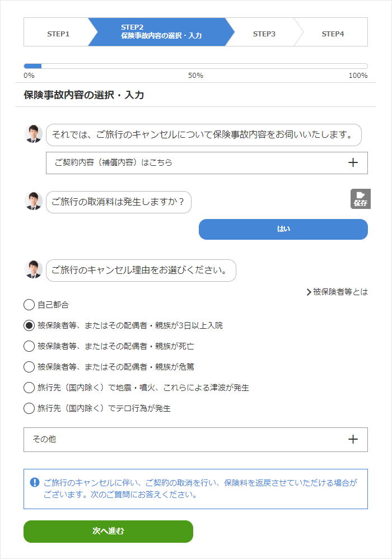The image size is (392, 559).
Task: Click the 保存 save icon
Action: tap(360, 199)
